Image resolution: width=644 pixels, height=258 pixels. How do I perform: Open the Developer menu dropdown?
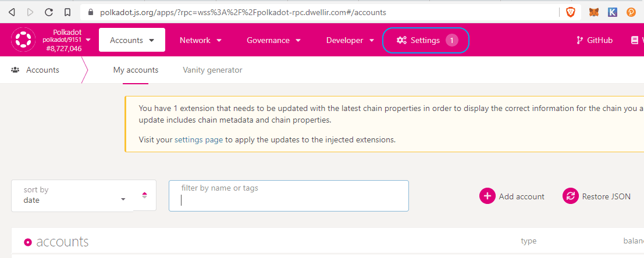[350, 40]
